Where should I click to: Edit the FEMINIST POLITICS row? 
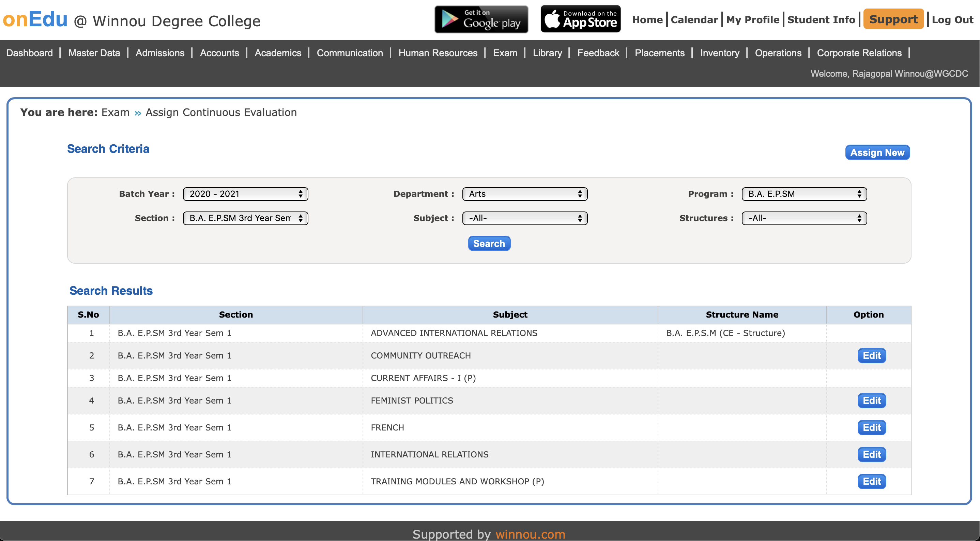pos(871,400)
